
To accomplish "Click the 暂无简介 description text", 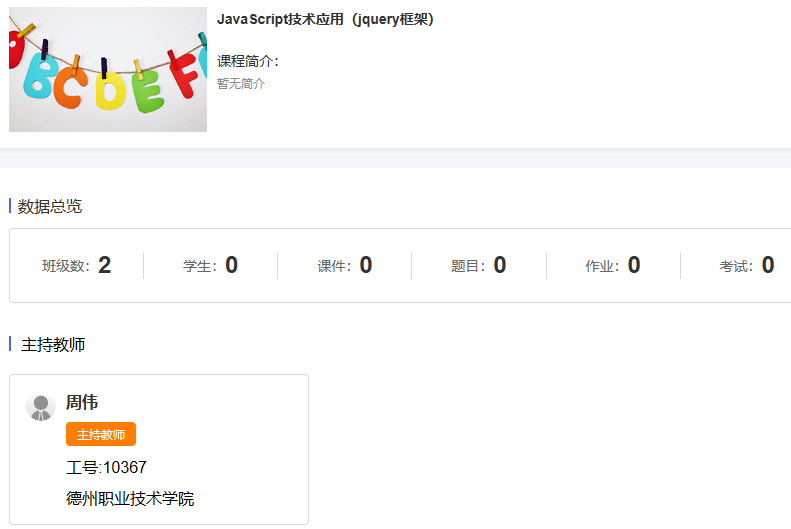I will coord(241,84).
